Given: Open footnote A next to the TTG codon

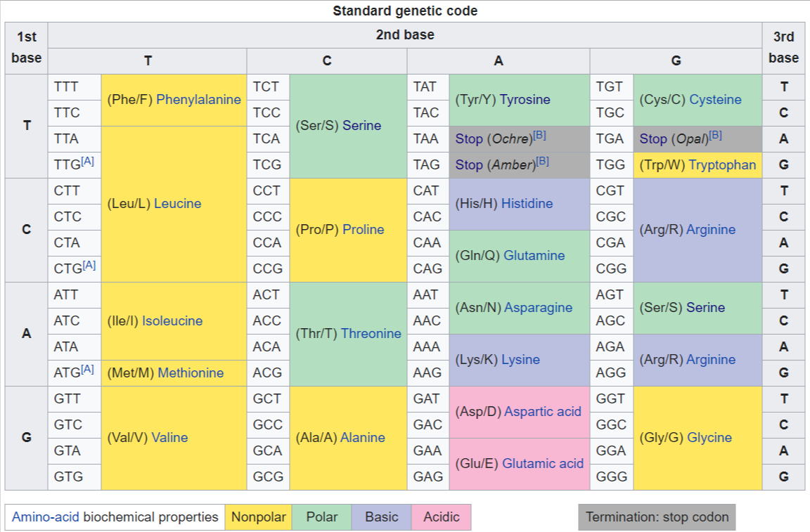Looking at the screenshot, I should click(88, 161).
